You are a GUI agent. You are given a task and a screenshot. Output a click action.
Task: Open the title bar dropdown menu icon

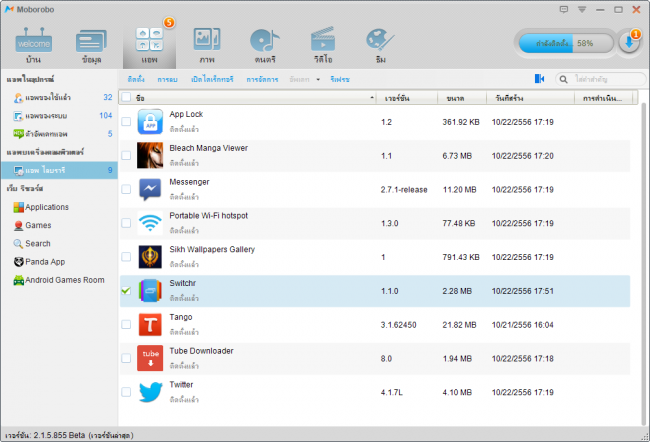point(582,9)
